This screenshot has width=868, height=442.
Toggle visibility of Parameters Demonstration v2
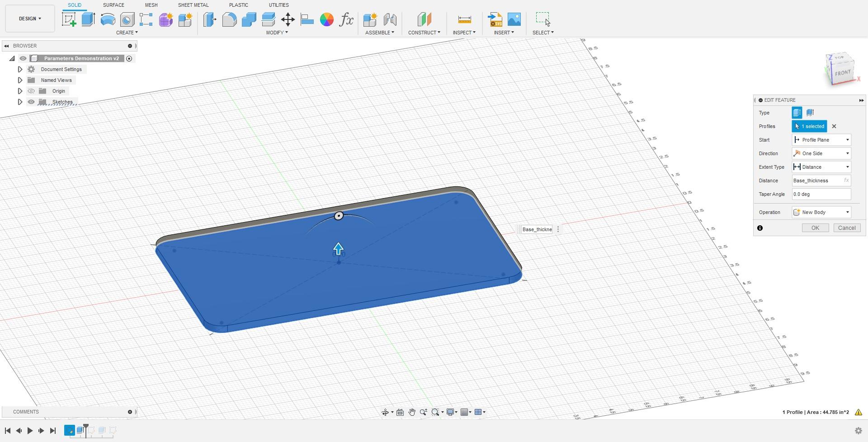23,58
